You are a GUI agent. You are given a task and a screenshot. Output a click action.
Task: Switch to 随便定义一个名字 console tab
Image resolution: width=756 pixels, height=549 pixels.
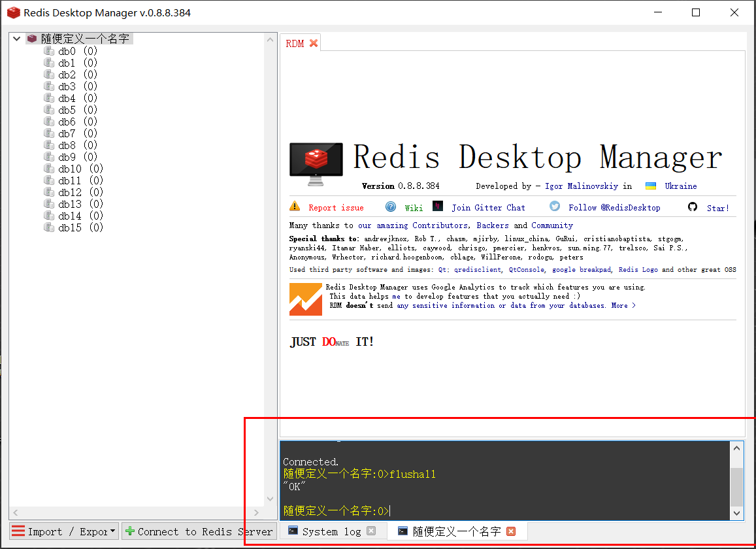[457, 531]
